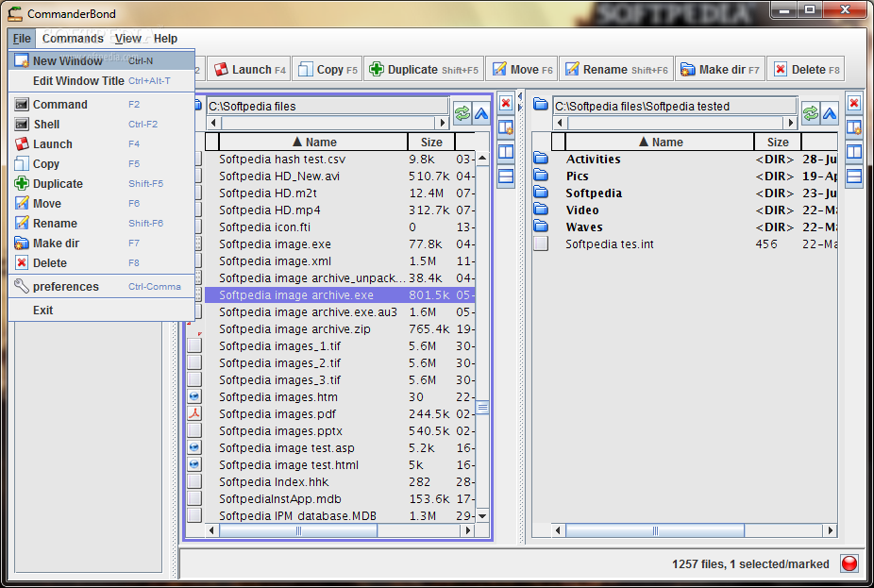
Task: Click folder icon beside right path field
Action: click(x=541, y=104)
